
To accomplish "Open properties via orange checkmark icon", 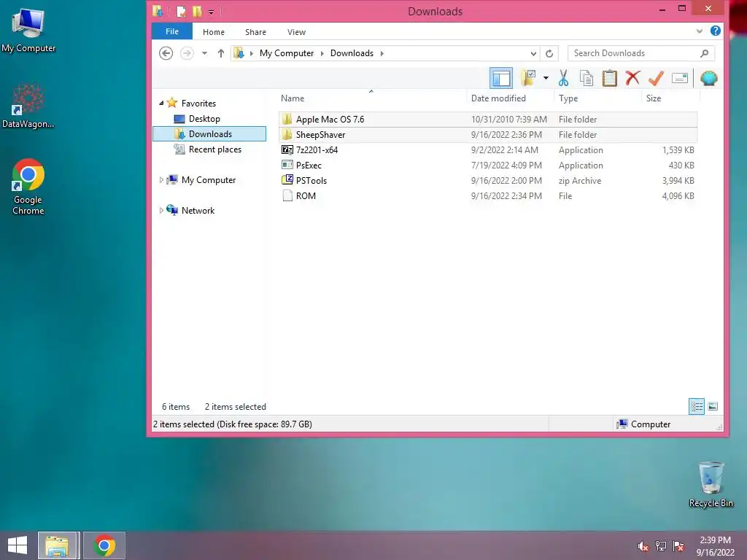I will tap(656, 78).
